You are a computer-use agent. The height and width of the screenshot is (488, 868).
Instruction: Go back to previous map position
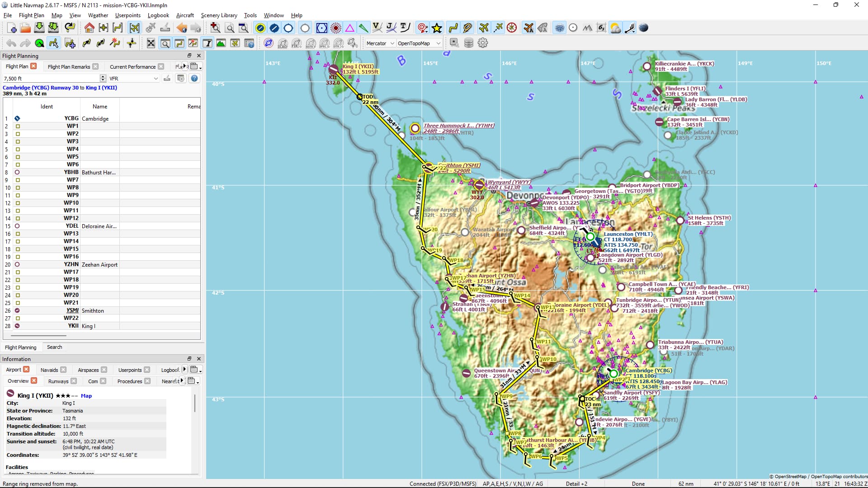point(181,28)
